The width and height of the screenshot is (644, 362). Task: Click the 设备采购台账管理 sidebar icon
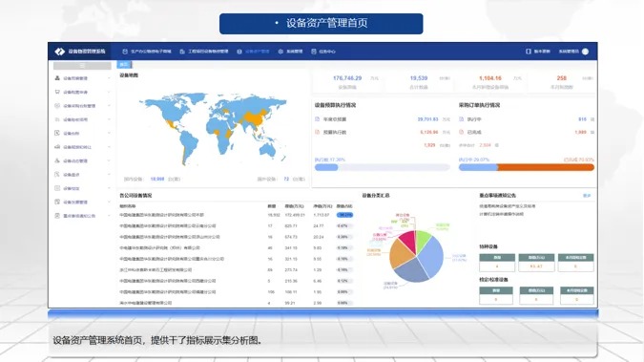(57, 106)
